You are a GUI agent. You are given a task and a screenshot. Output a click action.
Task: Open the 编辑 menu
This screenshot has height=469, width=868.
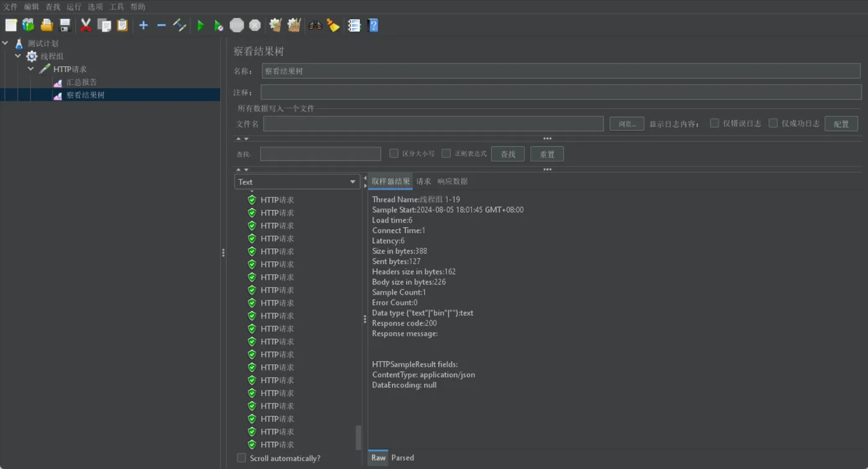click(32, 7)
